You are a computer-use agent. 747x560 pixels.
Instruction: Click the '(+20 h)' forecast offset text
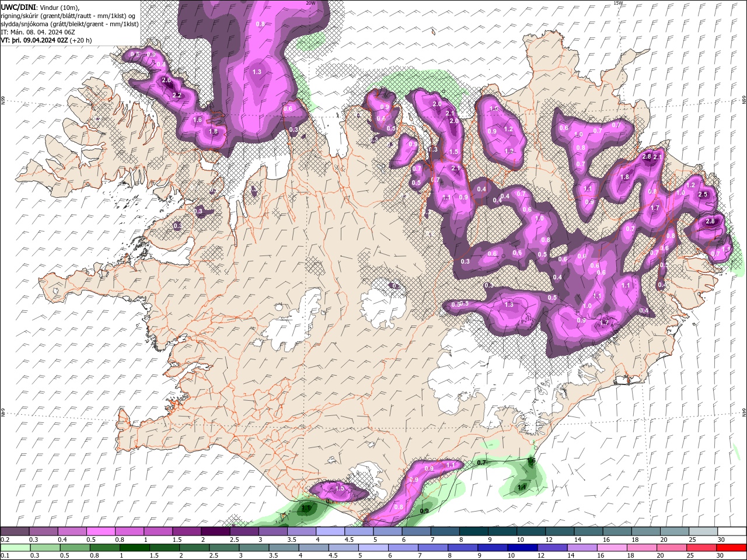click(81, 40)
